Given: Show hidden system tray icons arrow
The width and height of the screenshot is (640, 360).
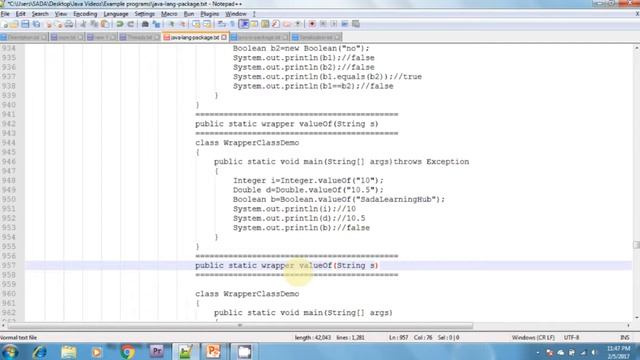Looking at the screenshot, I should tap(538, 352).
